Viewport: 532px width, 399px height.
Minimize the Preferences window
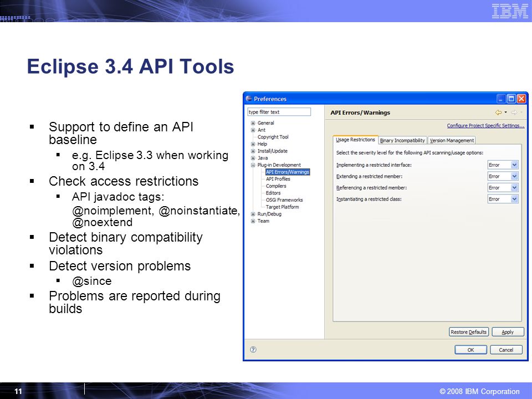coord(501,99)
